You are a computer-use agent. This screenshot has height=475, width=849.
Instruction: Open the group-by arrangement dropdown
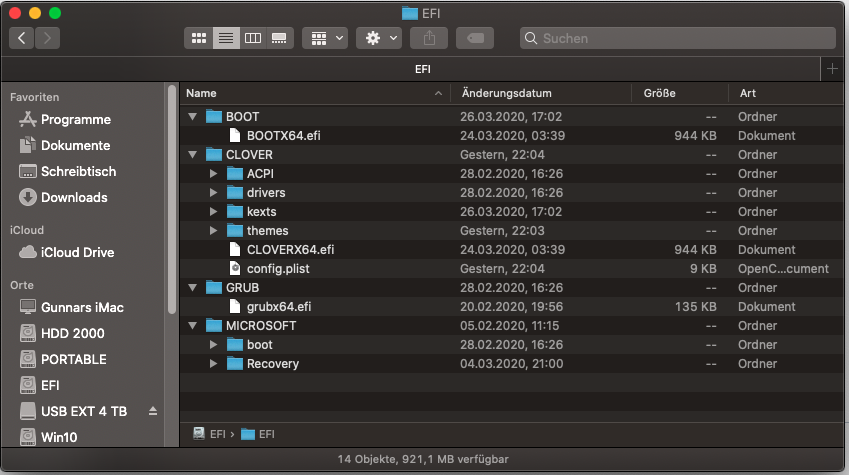pyautogui.click(x=325, y=38)
